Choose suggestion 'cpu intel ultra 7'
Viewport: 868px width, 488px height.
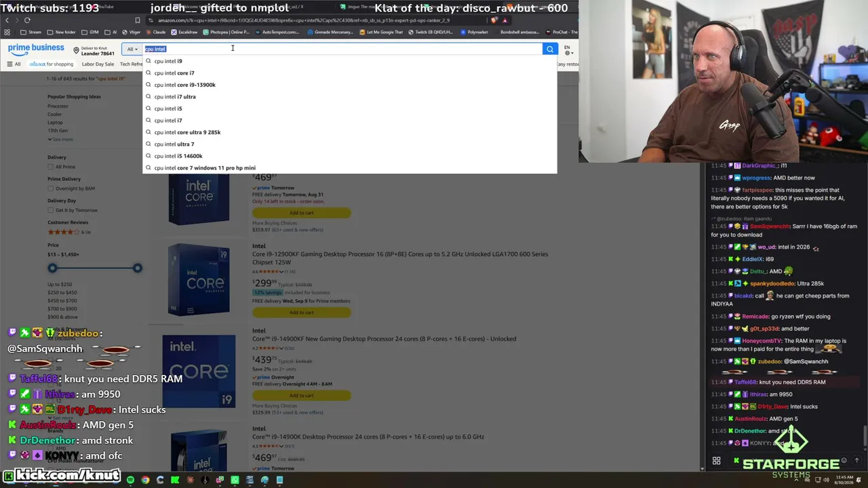(x=349, y=144)
